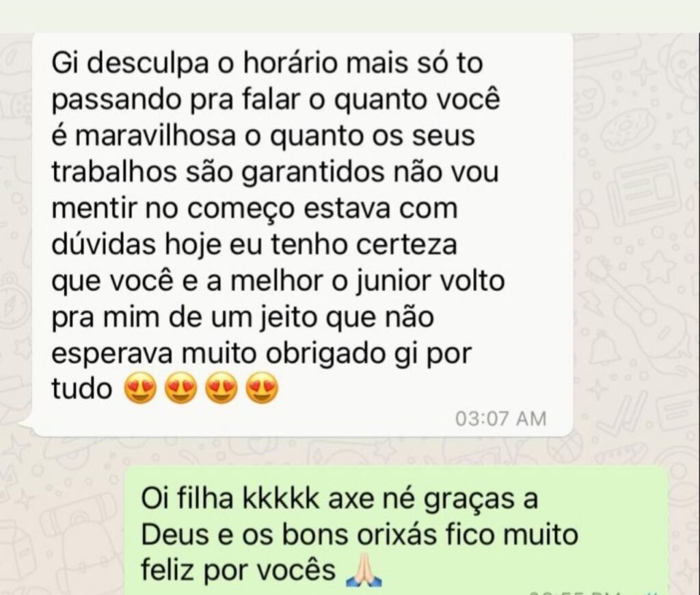The image size is (700, 595).
Task: Select the green reply starting "Oi filha"
Action: pos(396,531)
